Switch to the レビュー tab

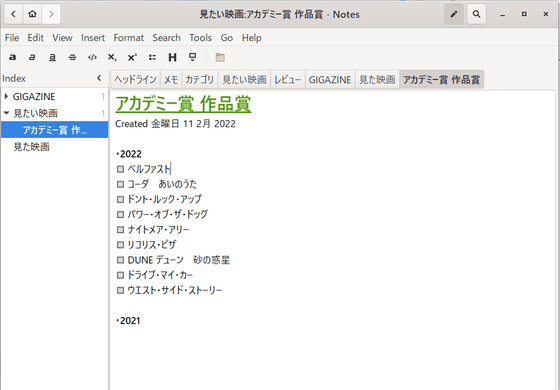coord(288,79)
